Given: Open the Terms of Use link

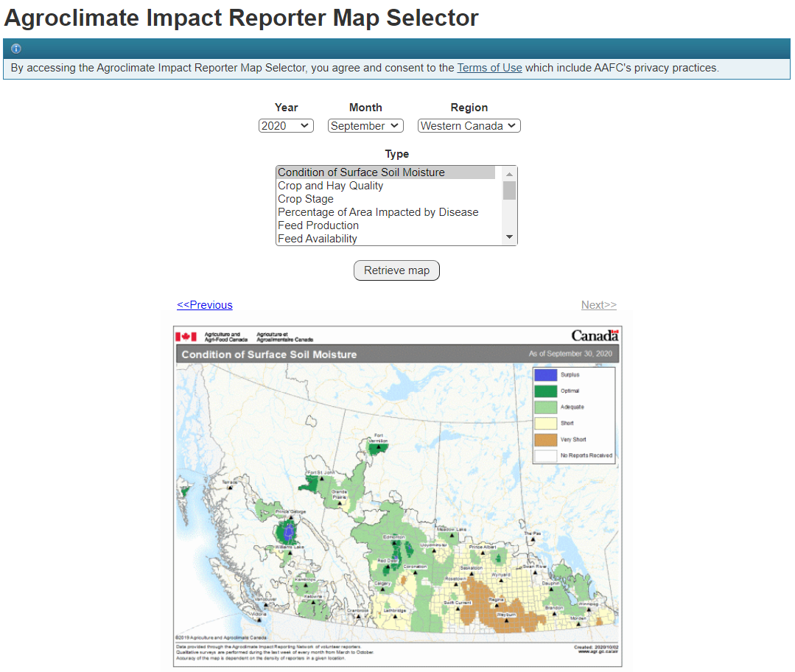Looking at the screenshot, I should point(489,68).
